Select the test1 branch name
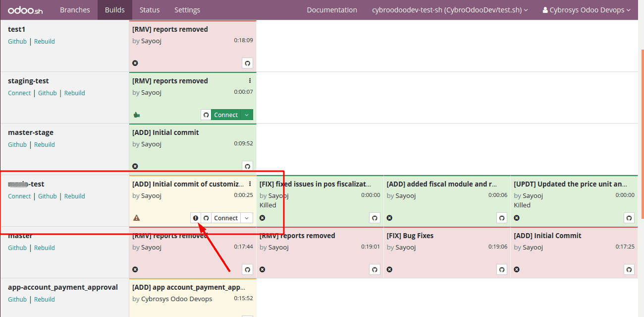 click(x=17, y=29)
